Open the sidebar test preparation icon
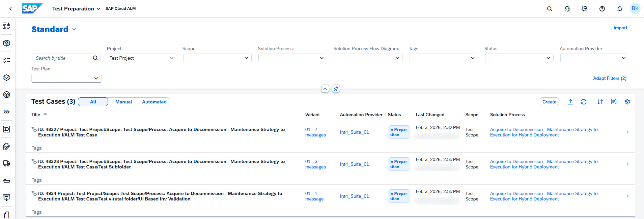 click(x=7, y=129)
